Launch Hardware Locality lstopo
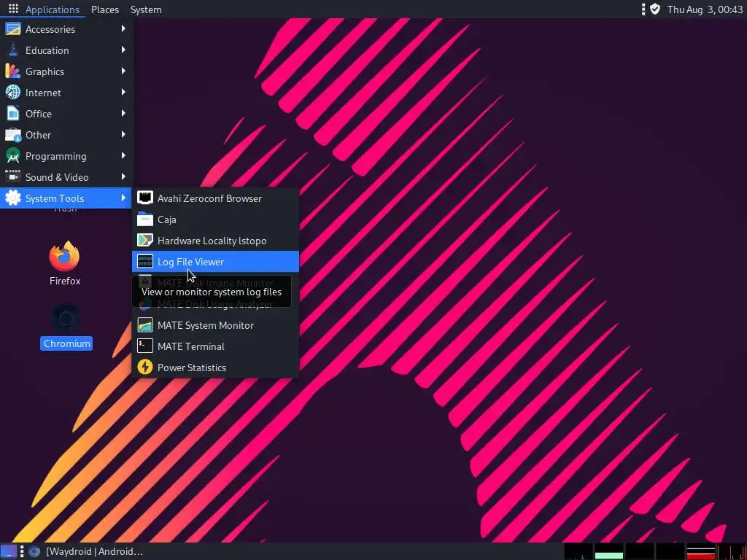 click(215, 241)
